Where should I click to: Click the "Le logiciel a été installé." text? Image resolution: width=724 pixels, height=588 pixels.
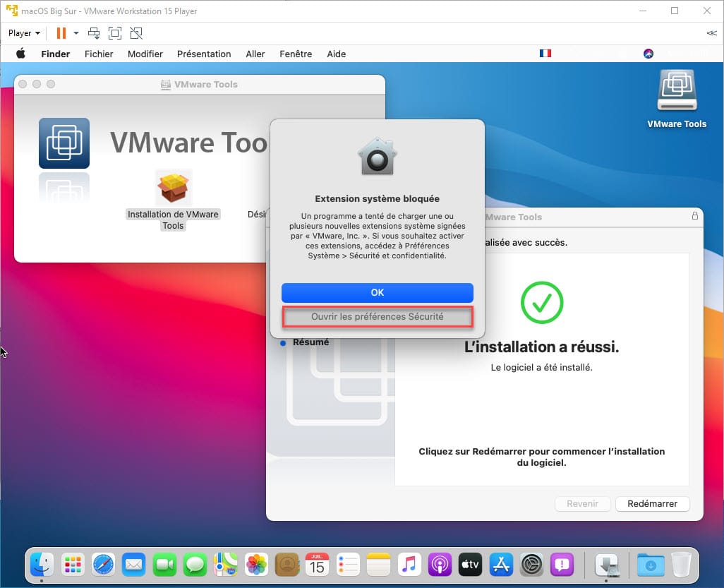click(x=542, y=368)
